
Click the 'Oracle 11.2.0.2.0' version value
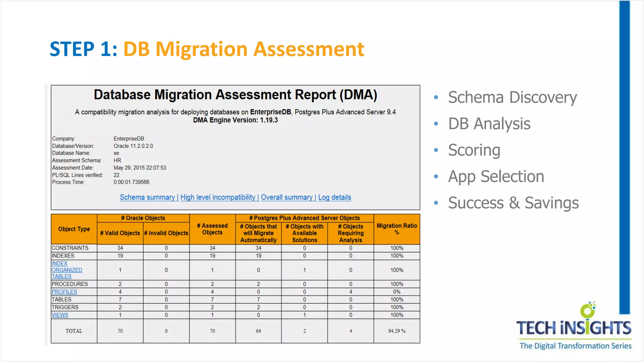(x=133, y=146)
